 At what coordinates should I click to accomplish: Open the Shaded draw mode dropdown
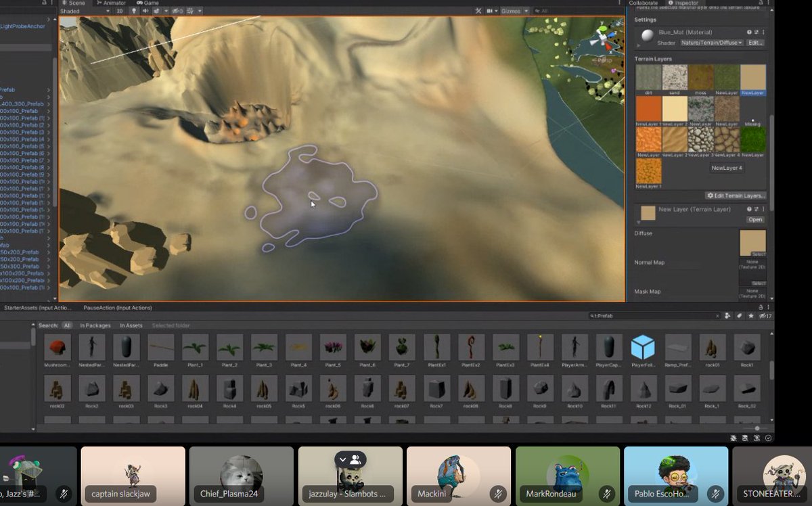tap(85, 11)
